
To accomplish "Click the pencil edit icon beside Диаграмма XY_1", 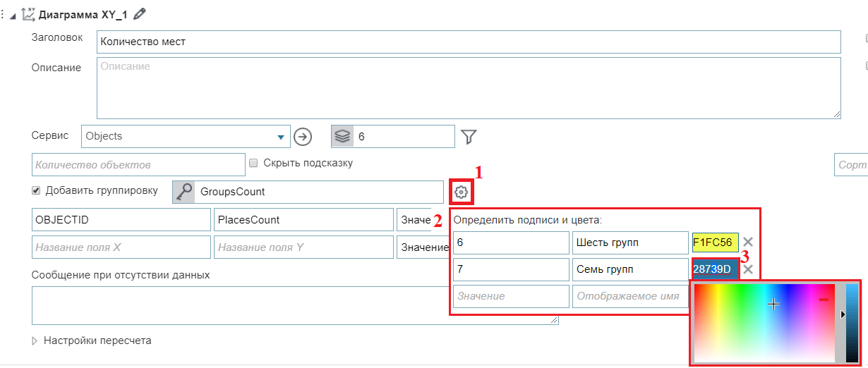I will [x=140, y=13].
